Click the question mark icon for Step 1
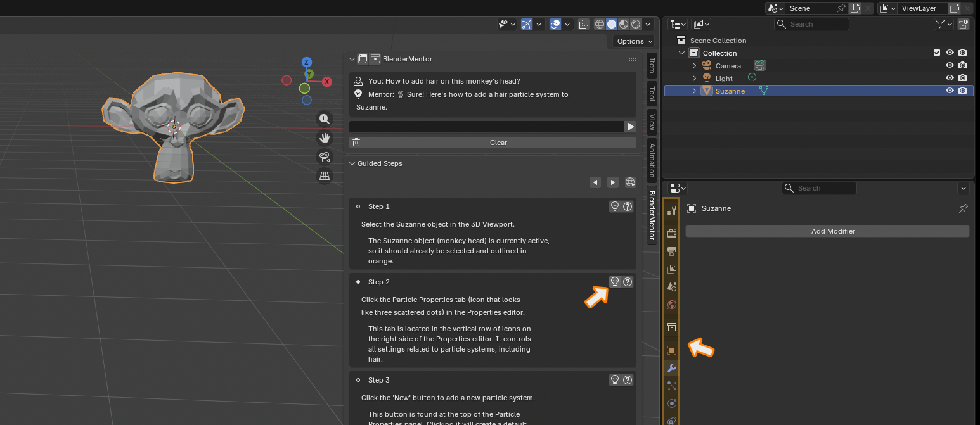Viewport: 980px width, 425px height. click(628, 206)
